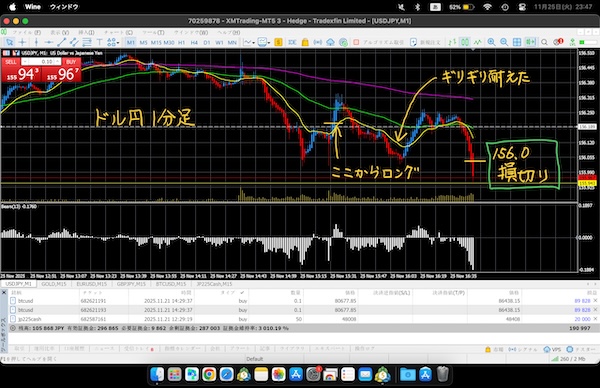Open the View menu
Viewport: 600px width, 388px height.
coord(60,33)
